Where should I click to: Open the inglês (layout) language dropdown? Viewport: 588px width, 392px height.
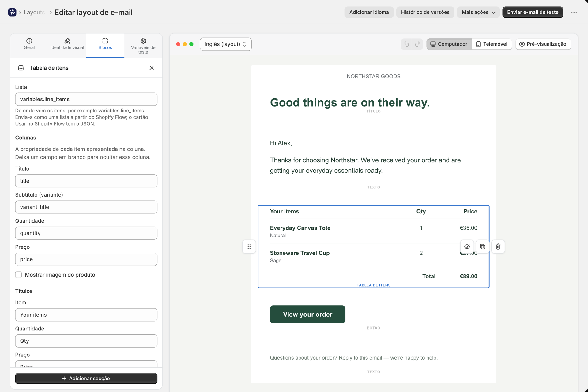pos(226,44)
